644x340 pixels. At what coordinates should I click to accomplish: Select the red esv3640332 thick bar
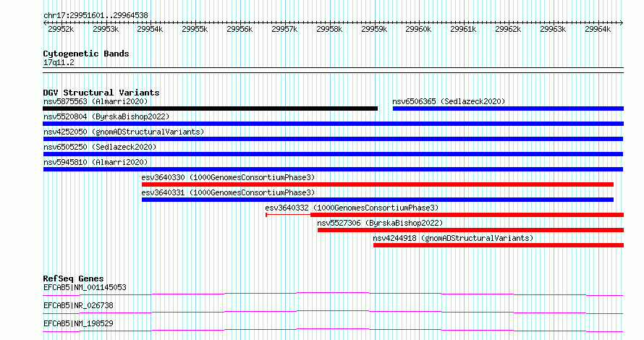(467, 215)
